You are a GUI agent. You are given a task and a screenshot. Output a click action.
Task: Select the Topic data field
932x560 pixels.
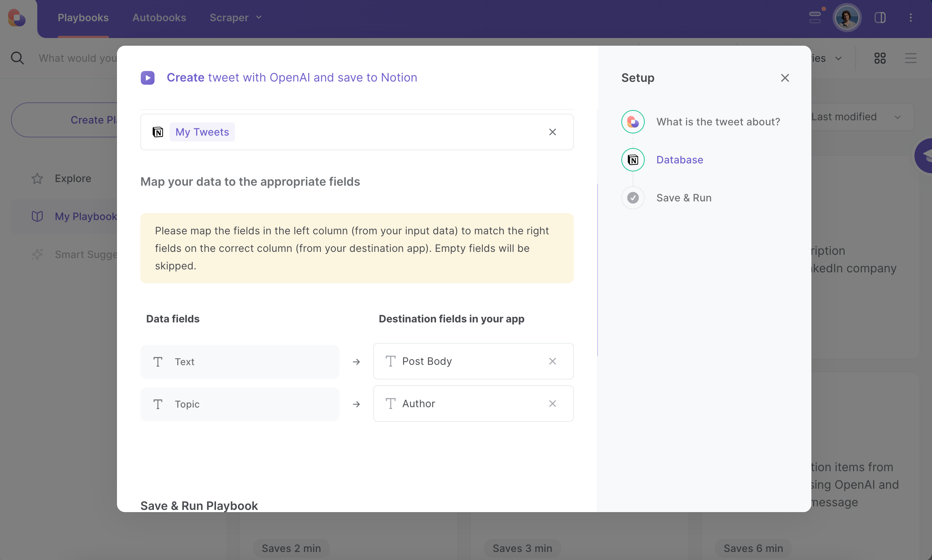coord(240,404)
